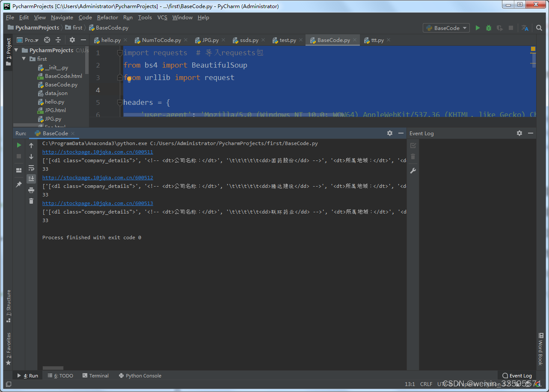This screenshot has height=392, width=549.
Task: Fold the import block at line 1
Action: point(120,53)
